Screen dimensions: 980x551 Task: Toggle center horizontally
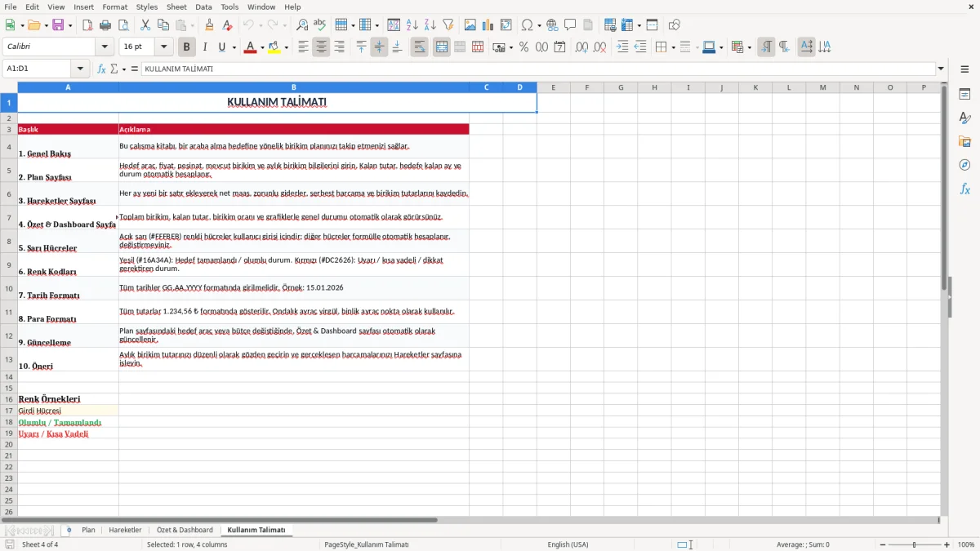tap(321, 47)
